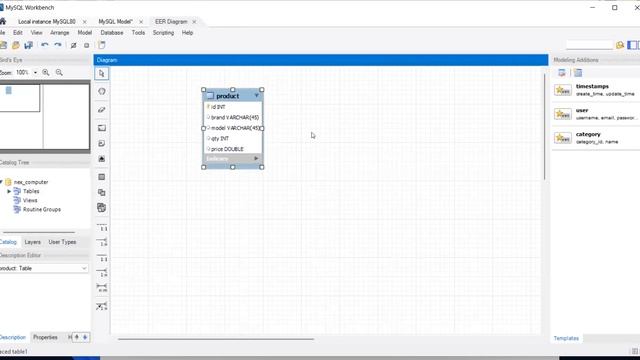The image size is (640, 360).
Task: Switch to the Properties tab
Action: pos(45,337)
